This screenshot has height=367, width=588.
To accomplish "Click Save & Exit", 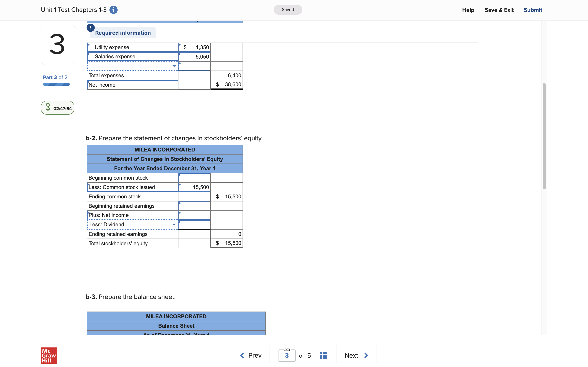I will point(499,10).
